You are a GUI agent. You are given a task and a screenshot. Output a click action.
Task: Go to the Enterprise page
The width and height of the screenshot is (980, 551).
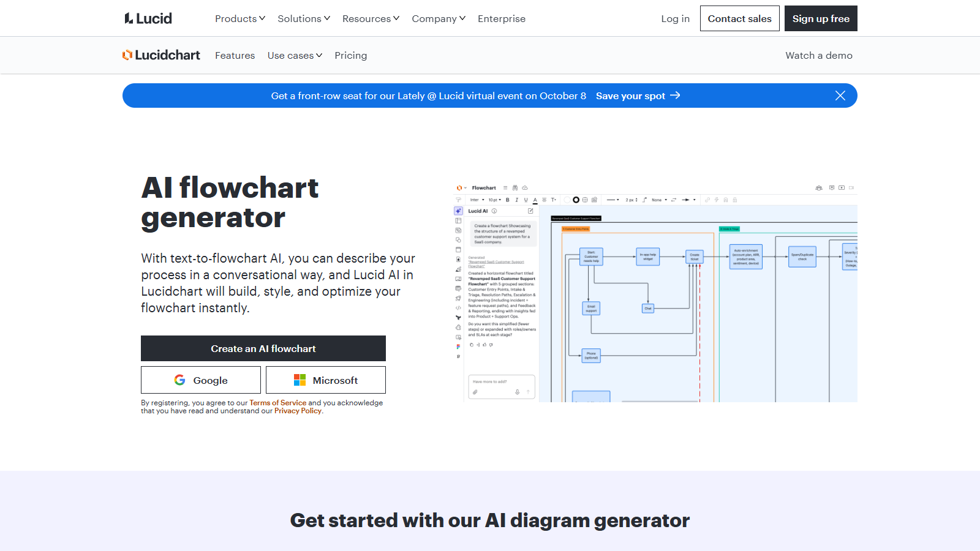click(x=502, y=18)
